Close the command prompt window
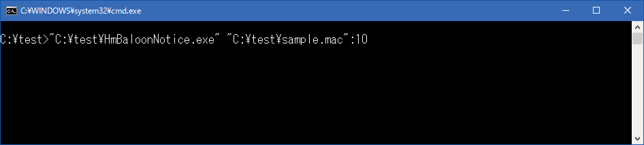This screenshot has height=145, width=644. click(x=627, y=11)
